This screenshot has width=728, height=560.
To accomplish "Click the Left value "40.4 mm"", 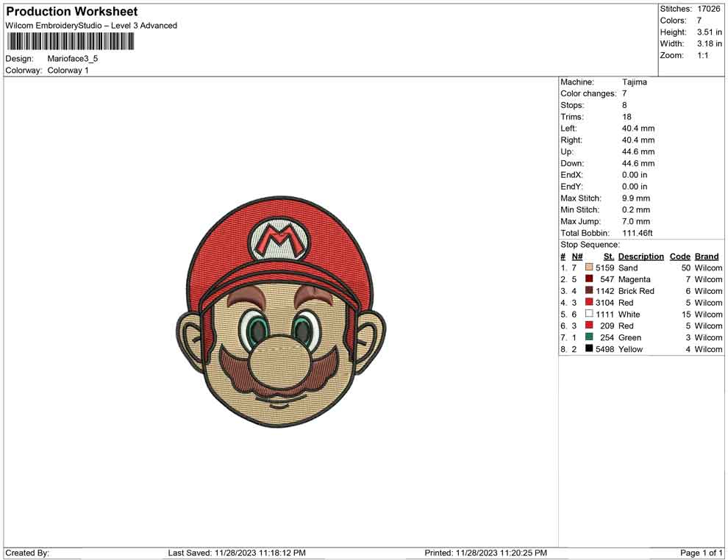I will pos(638,129).
